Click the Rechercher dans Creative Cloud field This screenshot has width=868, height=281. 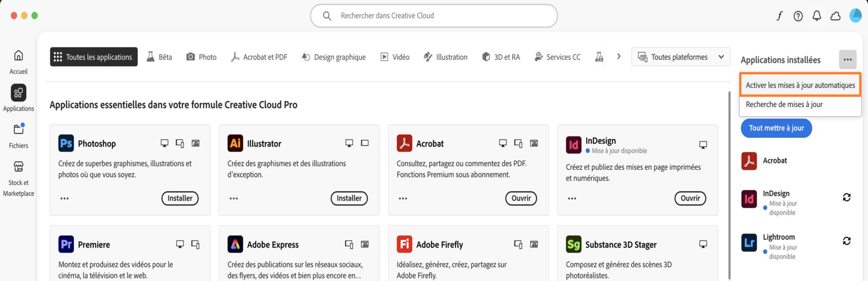(434, 16)
